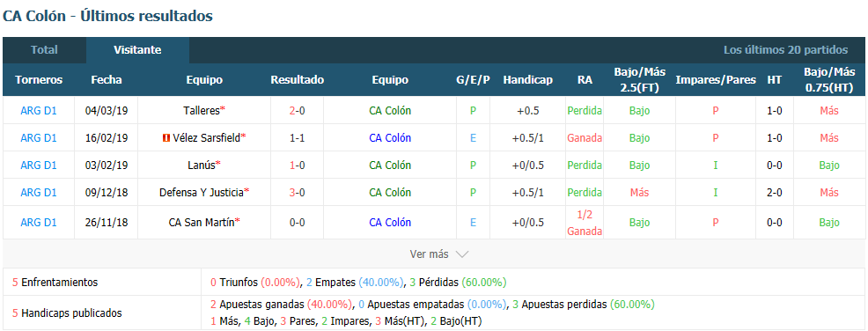The image size is (868, 331).
Task: Click the red card icon beside Vélez Sarsfield
Action: click(x=166, y=138)
